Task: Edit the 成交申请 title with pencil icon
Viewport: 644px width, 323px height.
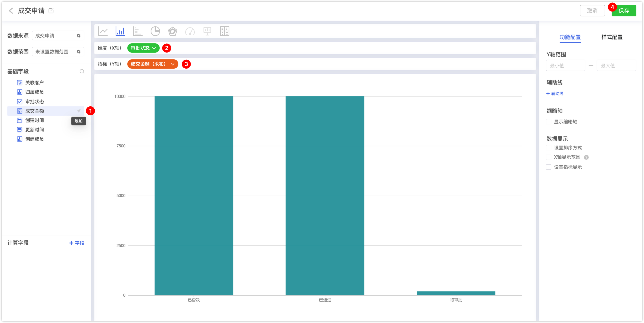Action: (51, 11)
